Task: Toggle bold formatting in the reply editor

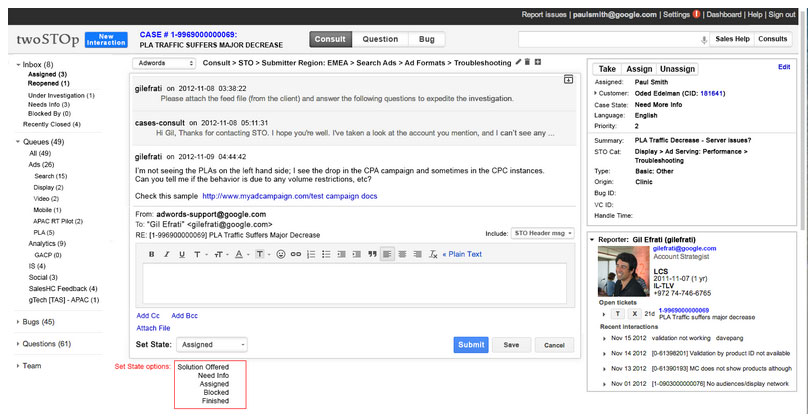Action: pyautogui.click(x=152, y=254)
